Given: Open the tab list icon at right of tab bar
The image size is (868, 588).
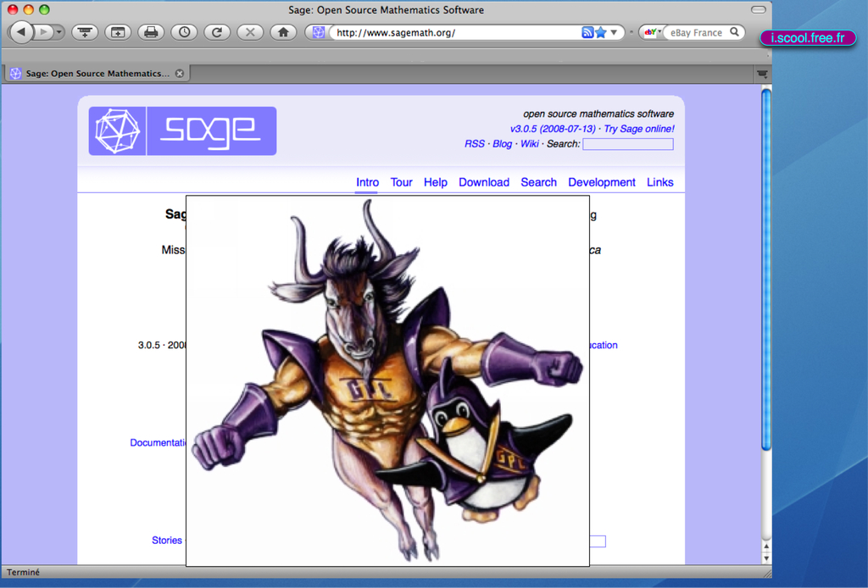Looking at the screenshot, I should tap(762, 74).
